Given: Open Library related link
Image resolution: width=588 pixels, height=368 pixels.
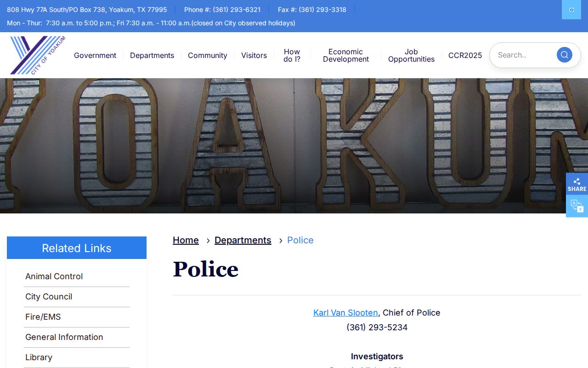Looking at the screenshot, I should (77, 357).
